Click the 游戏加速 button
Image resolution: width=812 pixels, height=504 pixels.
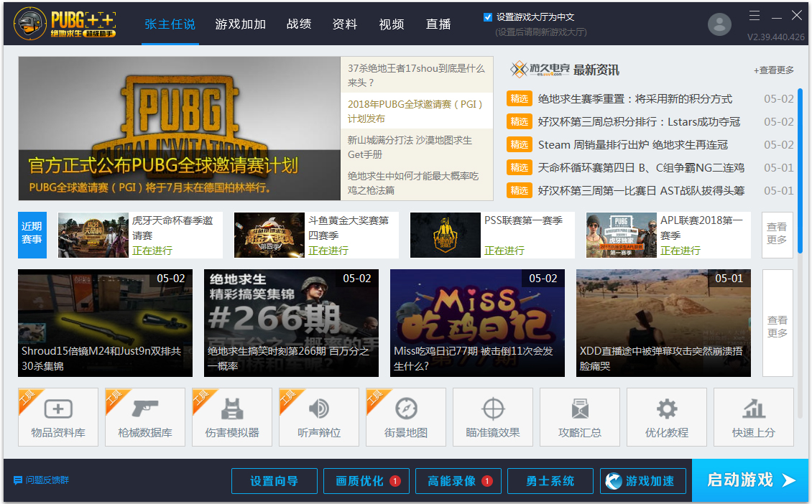tap(642, 481)
